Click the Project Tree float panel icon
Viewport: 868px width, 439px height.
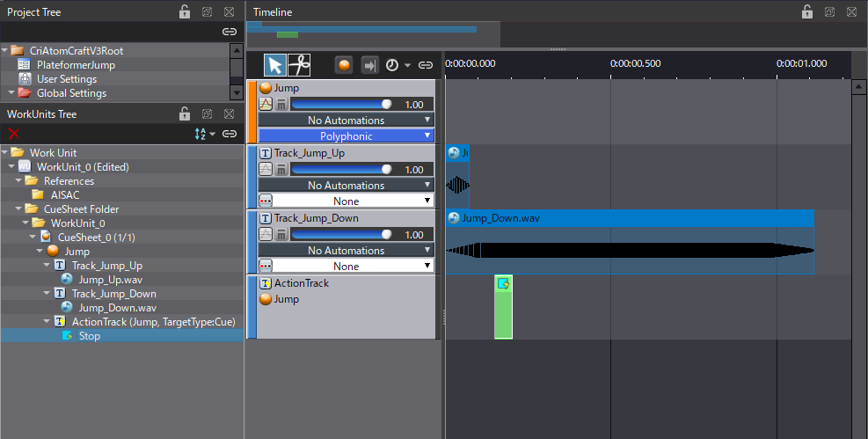pyautogui.click(x=207, y=11)
